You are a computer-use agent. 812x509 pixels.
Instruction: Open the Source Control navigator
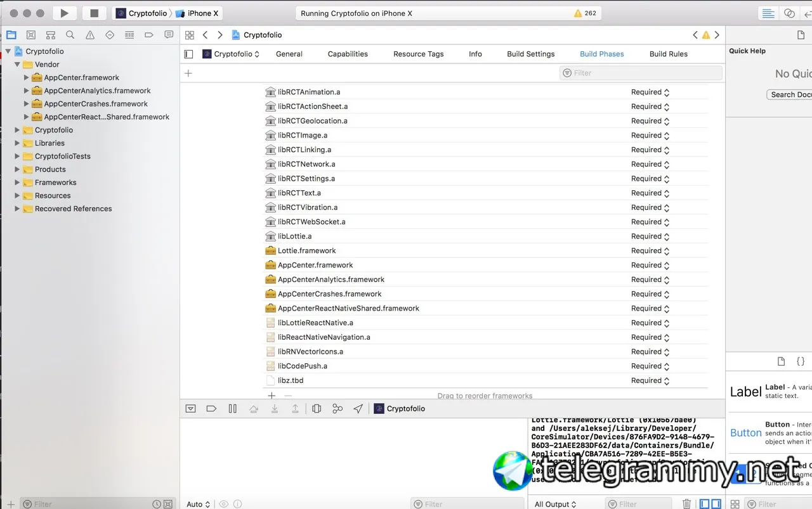coord(30,35)
